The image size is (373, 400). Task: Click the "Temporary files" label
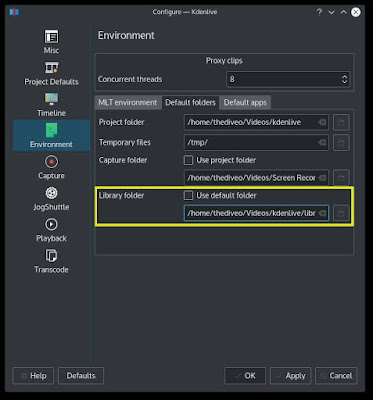[125, 142]
